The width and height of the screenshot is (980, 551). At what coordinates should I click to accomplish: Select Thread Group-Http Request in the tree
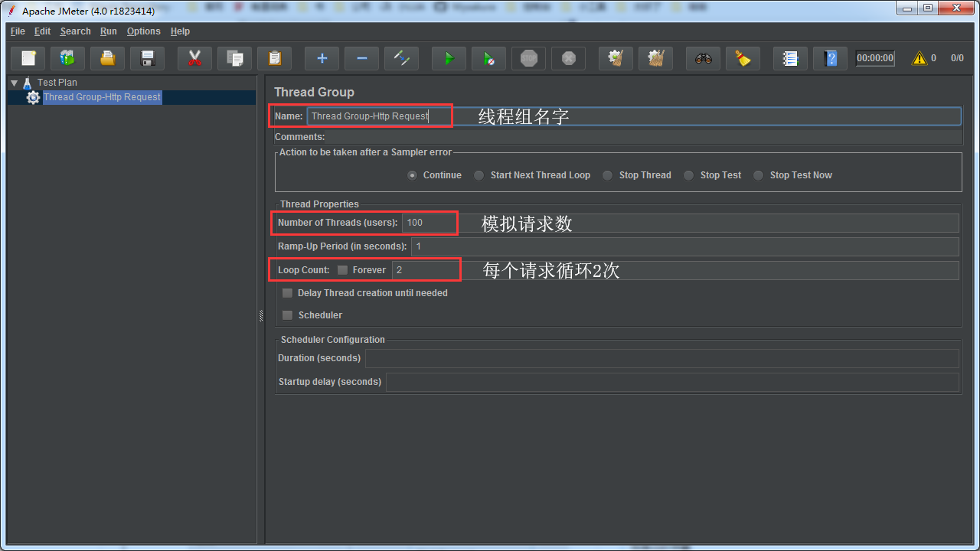point(102,97)
